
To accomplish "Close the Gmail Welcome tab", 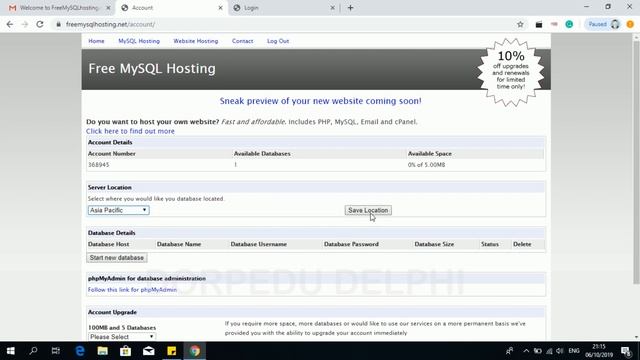I will (108, 8).
